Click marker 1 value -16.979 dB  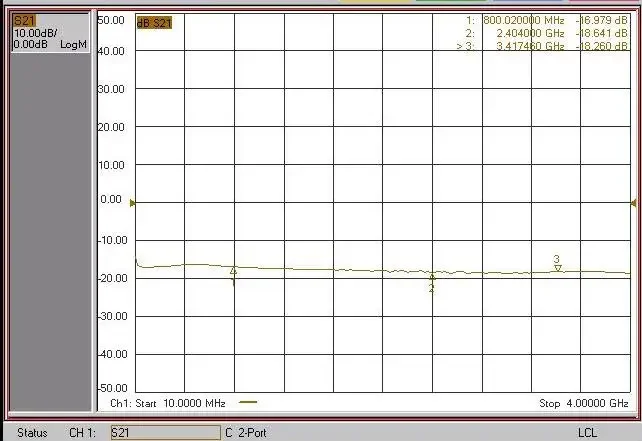coord(601,20)
